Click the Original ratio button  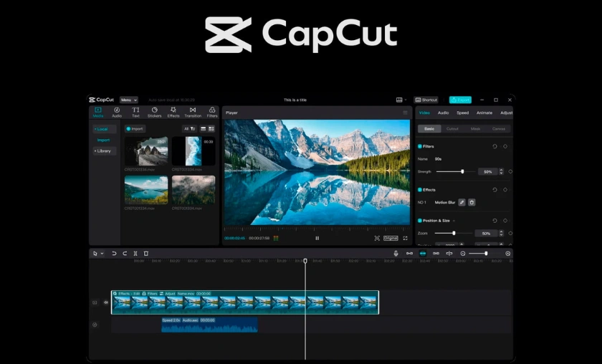click(x=391, y=239)
